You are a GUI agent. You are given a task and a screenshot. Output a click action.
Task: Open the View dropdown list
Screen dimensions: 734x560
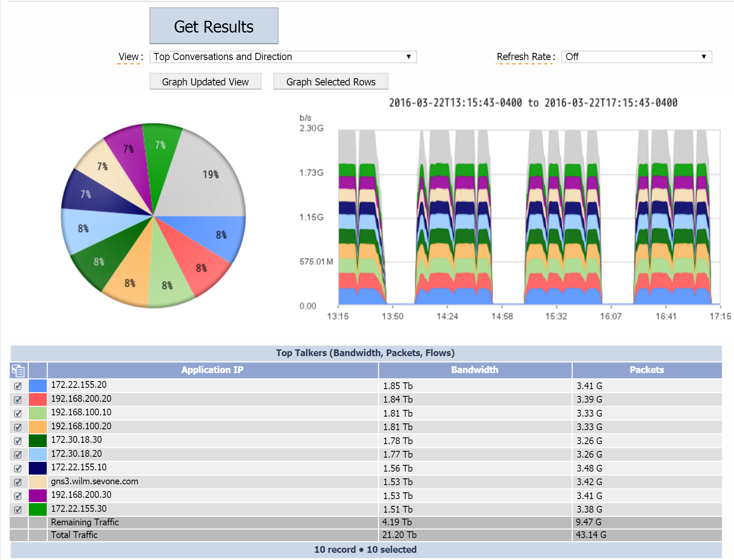tap(283, 57)
